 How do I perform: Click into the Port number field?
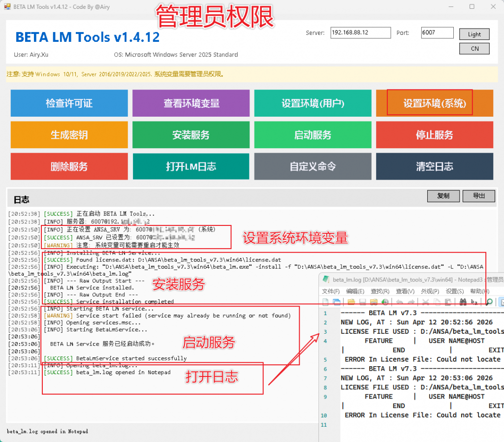pos(437,33)
